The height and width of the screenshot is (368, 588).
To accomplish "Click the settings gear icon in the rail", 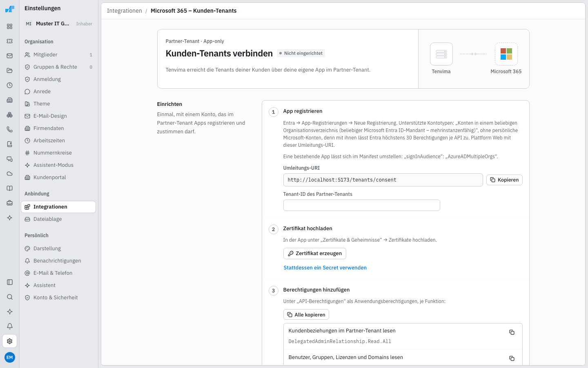I will coord(10,341).
